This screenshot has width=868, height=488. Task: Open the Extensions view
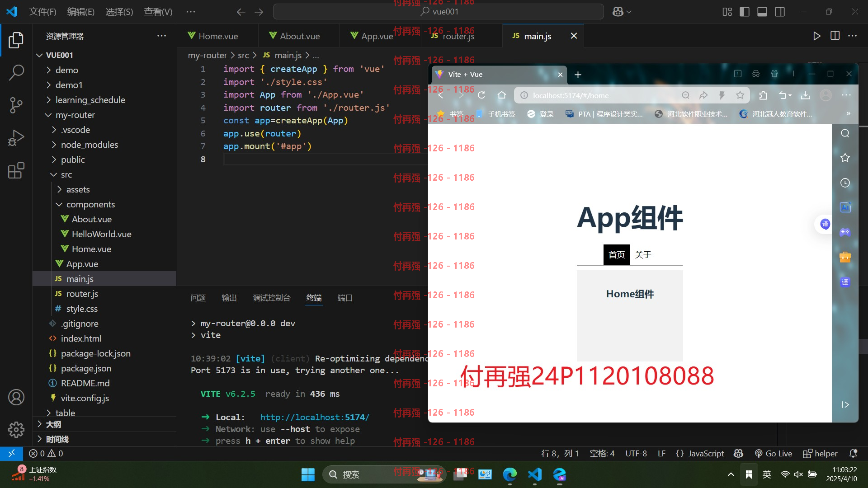(x=16, y=170)
